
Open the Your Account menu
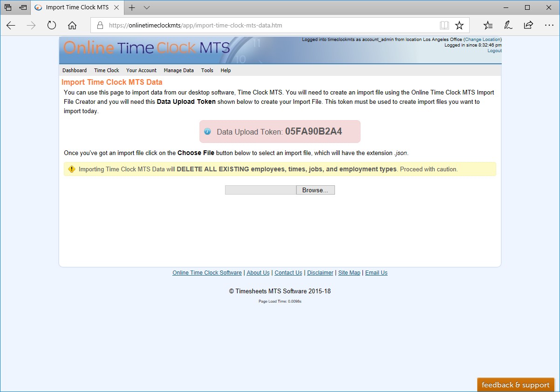point(141,70)
